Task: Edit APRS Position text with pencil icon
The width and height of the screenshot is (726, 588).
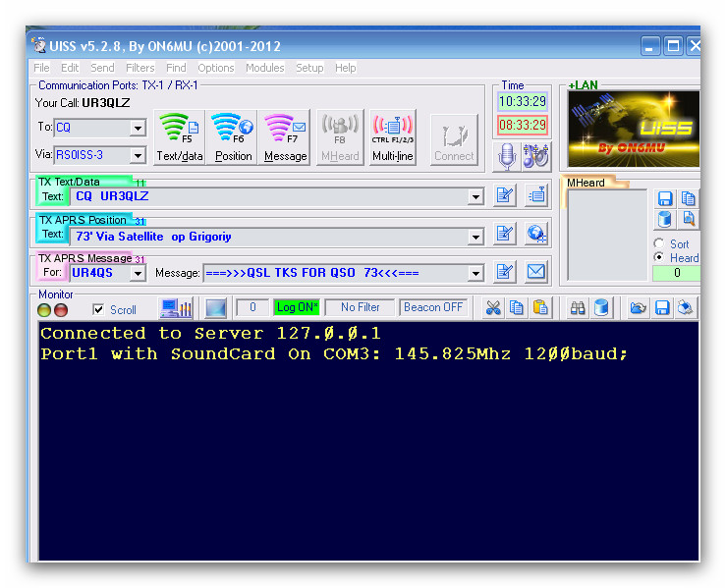Action: pyautogui.click(x=505, y=234)
